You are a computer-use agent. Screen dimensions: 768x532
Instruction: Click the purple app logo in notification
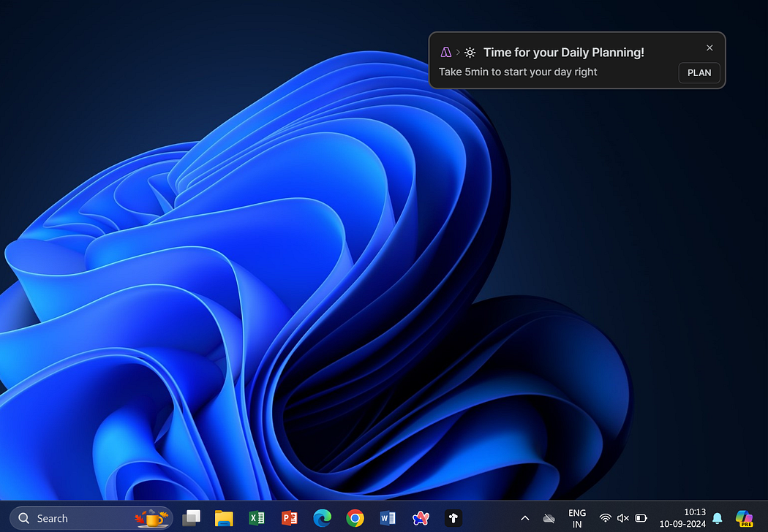pos(445,52)
